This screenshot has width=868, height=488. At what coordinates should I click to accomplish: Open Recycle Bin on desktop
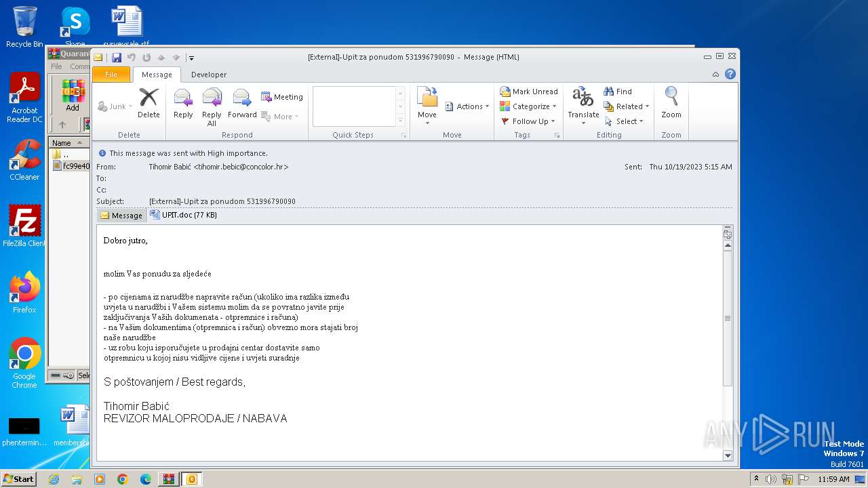(x=24, y=27)
